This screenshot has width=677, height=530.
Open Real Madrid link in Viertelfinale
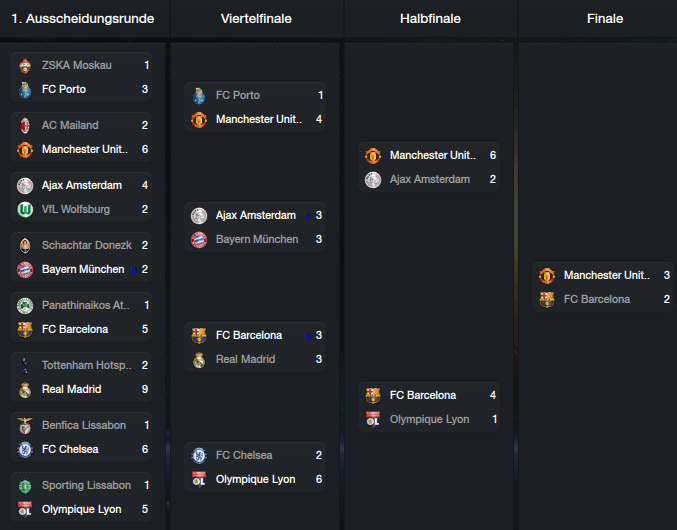click(245, 360)
